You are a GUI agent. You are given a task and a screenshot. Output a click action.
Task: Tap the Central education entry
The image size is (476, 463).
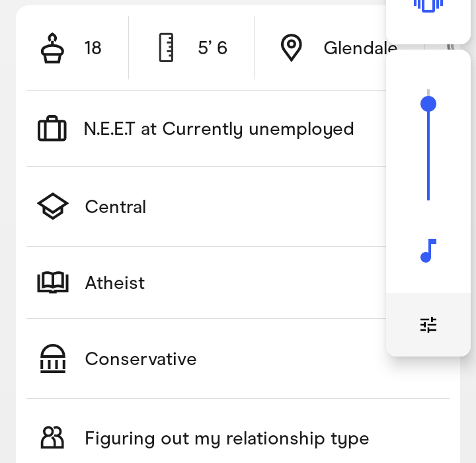(x=116, y=207)
